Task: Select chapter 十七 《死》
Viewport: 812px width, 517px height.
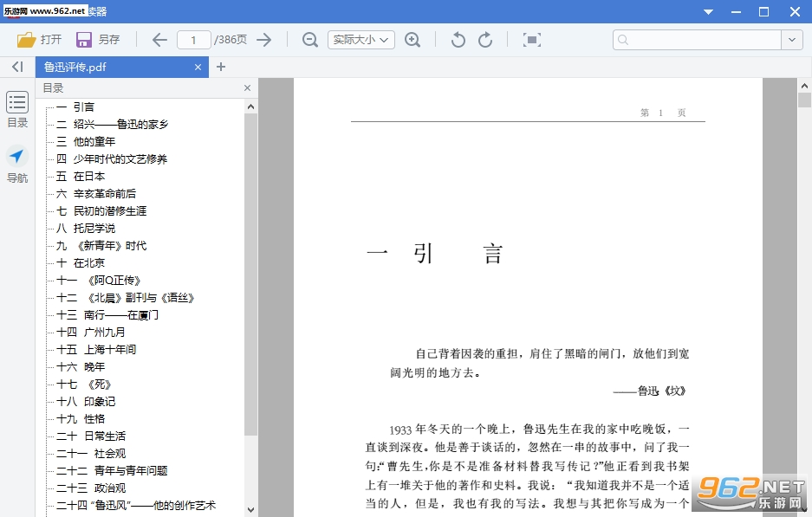Action: click(x=84, y=385)
